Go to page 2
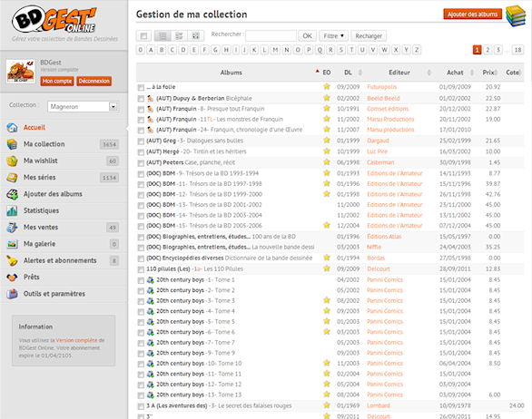Viewport: 532px width, 419px height. tap(488, 50)
